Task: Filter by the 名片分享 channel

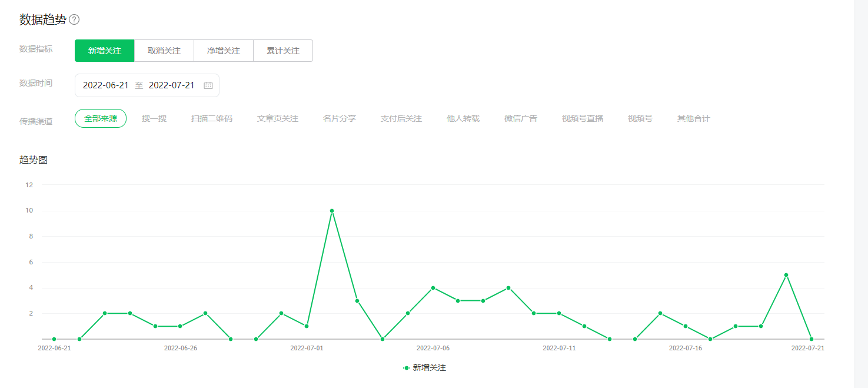Action: tap(340, 118)
